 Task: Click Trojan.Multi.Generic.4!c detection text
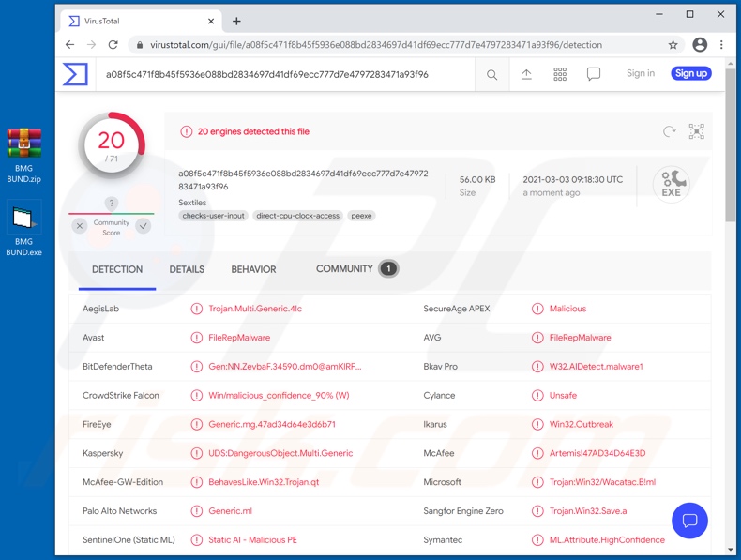point(255,309)
